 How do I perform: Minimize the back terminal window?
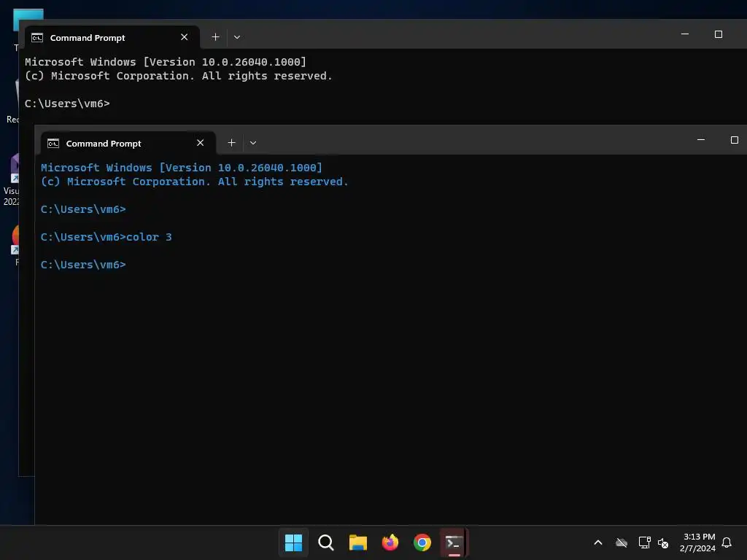pyautogui.click(x=685, y=34)
